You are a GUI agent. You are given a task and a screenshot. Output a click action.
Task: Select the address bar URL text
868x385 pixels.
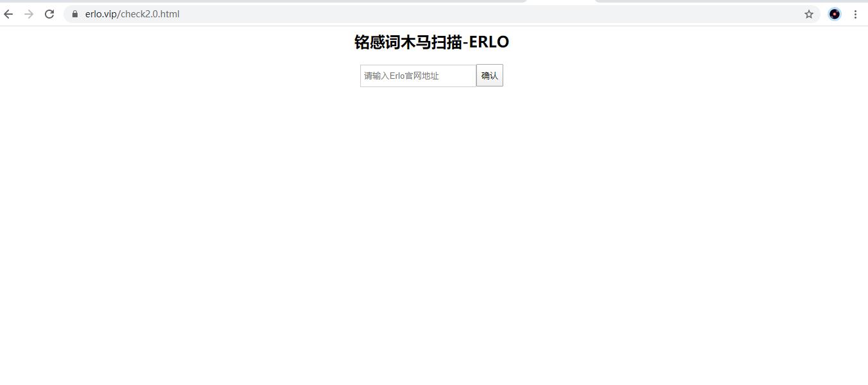pyautogui.click(x=132, y=14)
